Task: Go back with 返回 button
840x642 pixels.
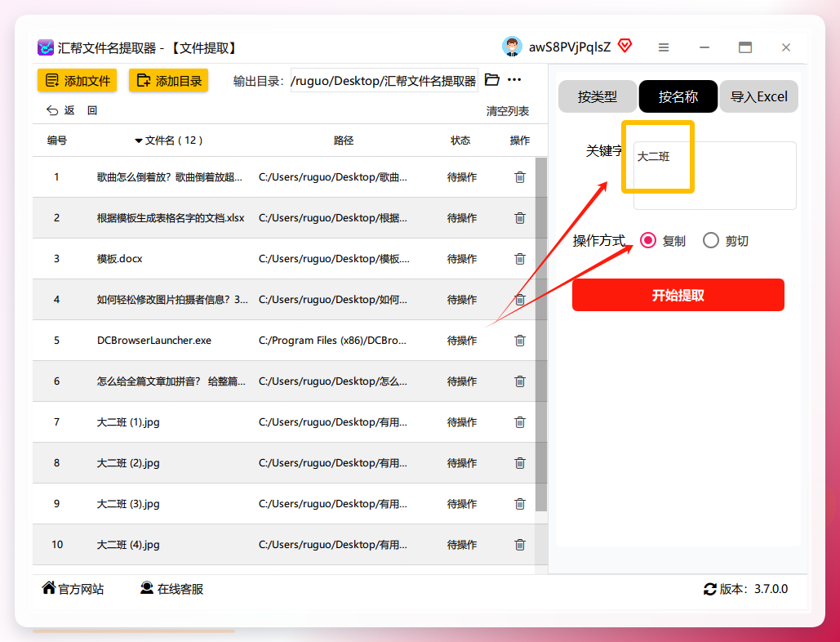Action: pos(71,110)
